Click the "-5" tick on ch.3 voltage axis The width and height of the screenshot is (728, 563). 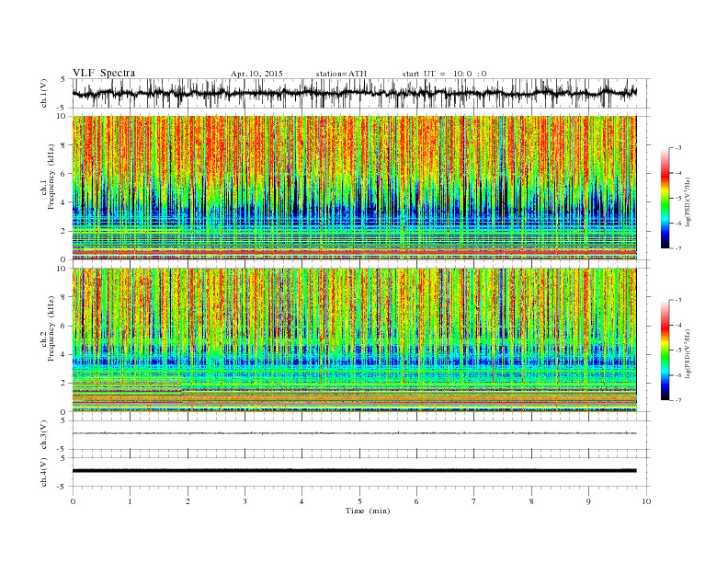[63, 450]
